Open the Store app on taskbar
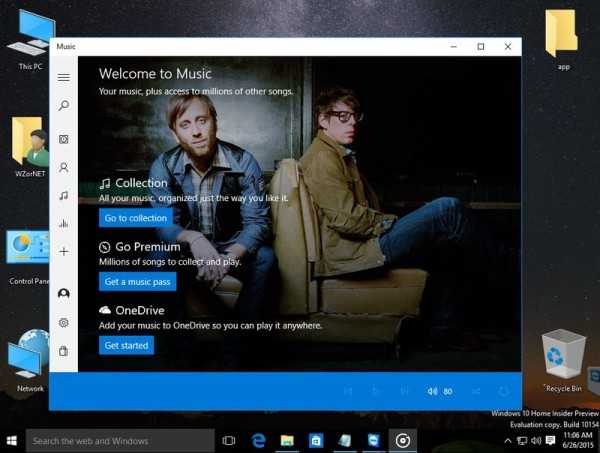This screenshot has height=453, width=600. click(x=316, y=441)
